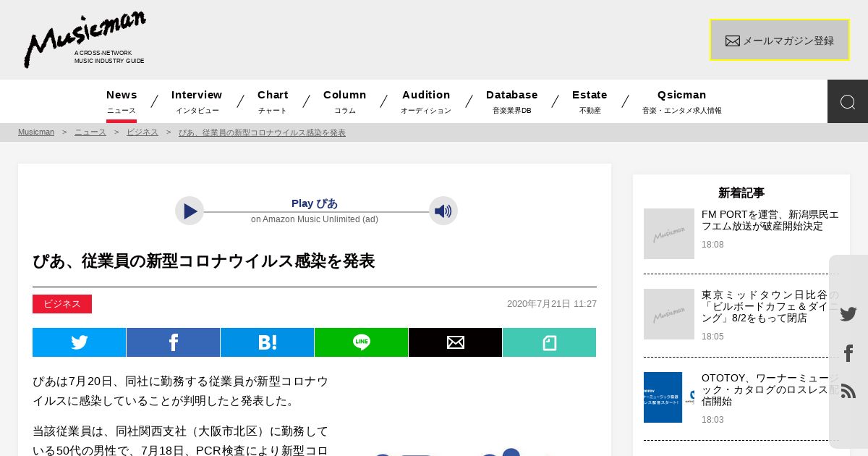Click 18:05 timestamp in sidebar
This screenshot has height=456, width=868.
(x=712, y=337)
